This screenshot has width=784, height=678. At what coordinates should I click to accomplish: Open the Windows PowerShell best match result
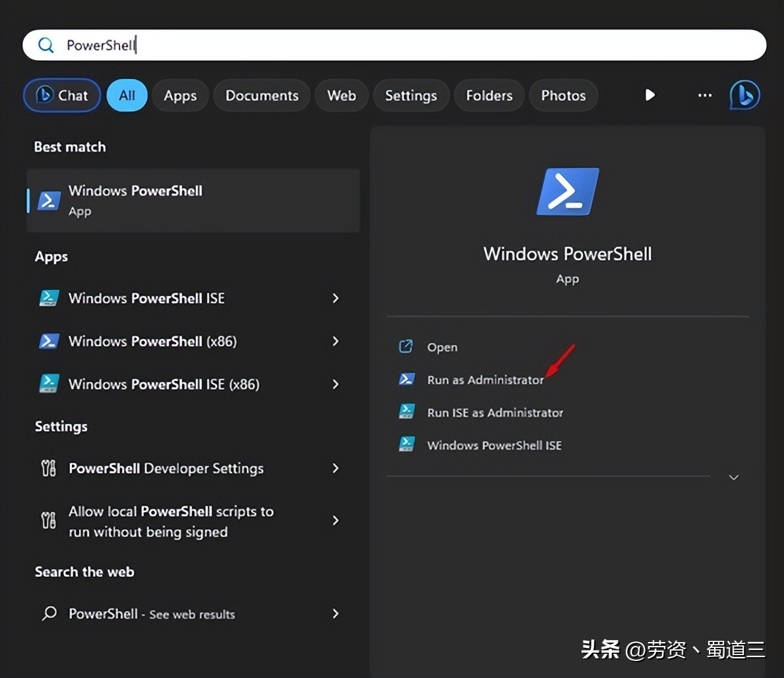pos(193,201)
